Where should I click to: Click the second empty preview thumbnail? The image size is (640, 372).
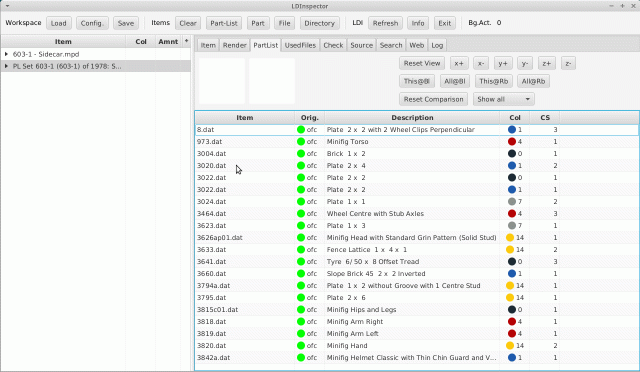pos(272,81)
